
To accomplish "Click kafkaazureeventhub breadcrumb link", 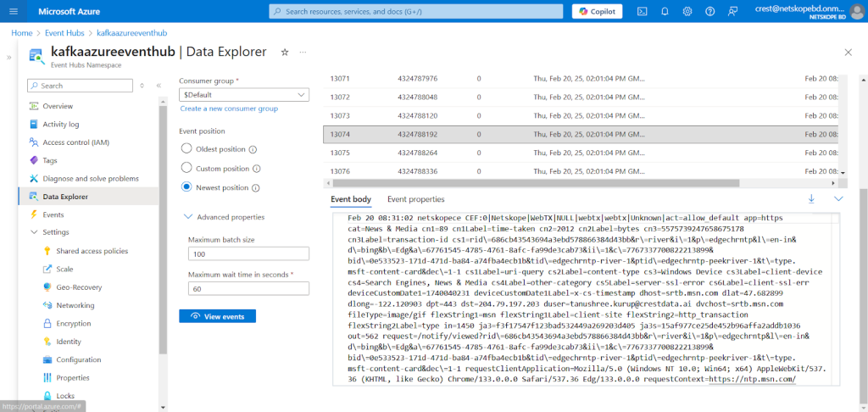I will [x=131, y=33].
